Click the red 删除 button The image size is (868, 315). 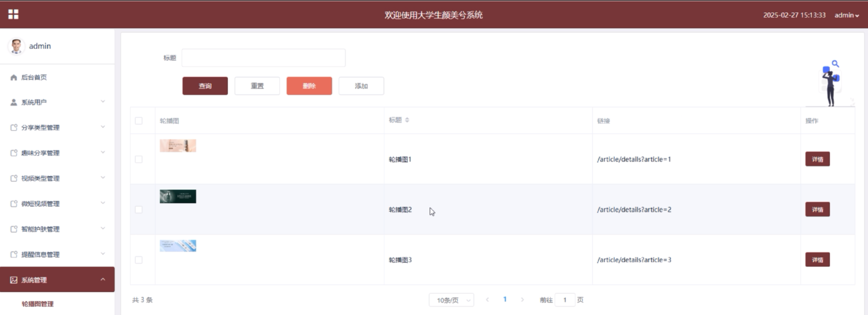[x=309, y=86]
